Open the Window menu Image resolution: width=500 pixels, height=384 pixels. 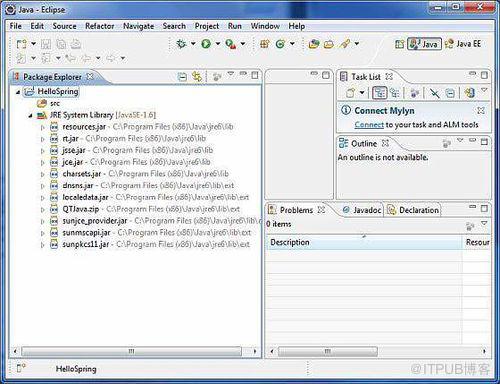[265, 26]
